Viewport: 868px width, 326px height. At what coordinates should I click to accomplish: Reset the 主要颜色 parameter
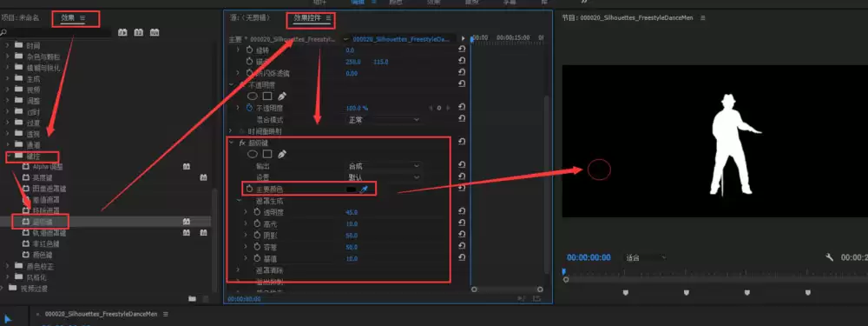click(x=463, y=189)
